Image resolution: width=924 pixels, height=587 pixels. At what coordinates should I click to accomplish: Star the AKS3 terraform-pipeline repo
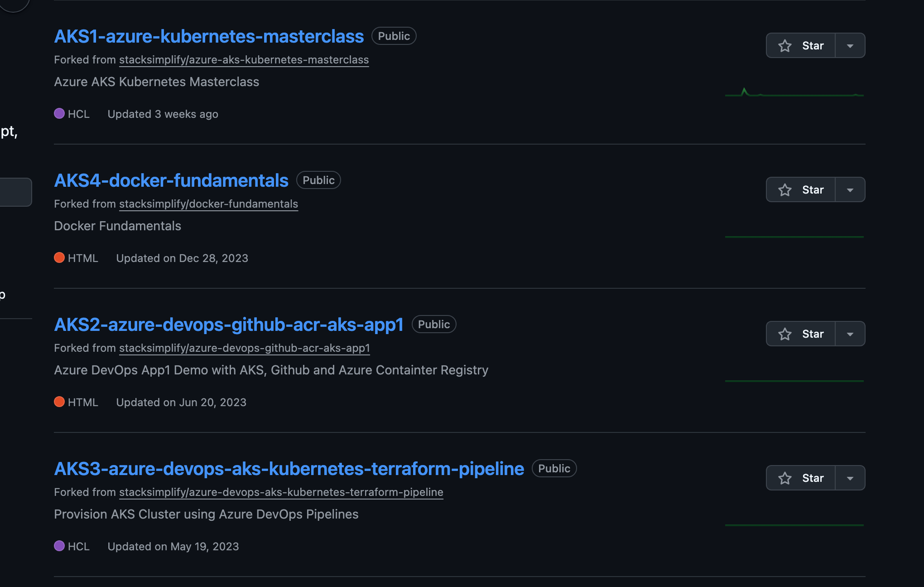[x=800, y=478]
